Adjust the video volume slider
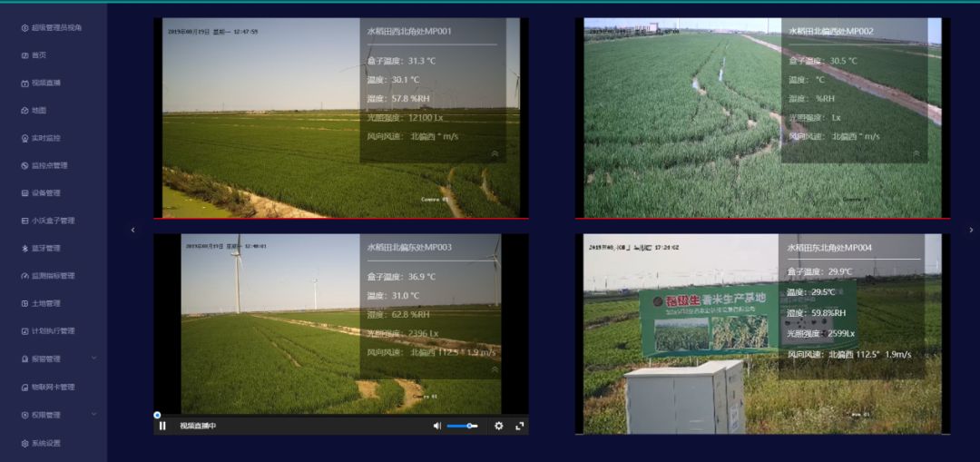Screen dimensions: 980x462 coord(462,426)
